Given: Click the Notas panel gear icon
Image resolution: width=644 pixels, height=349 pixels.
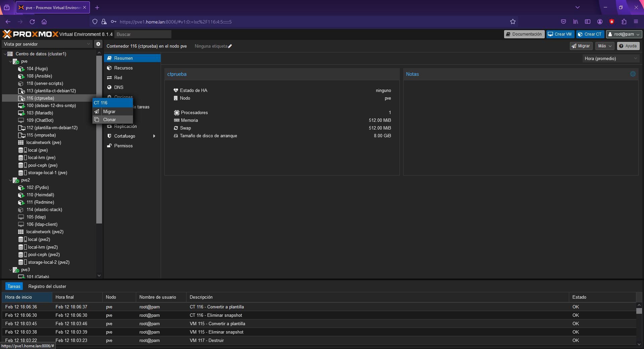Looking at the screenshot, I should point(633,74).
